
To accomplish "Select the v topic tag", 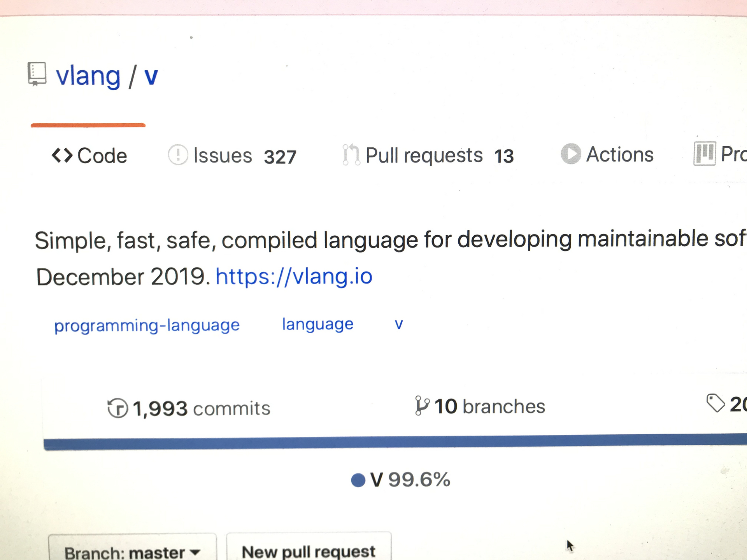I will 399,324.
